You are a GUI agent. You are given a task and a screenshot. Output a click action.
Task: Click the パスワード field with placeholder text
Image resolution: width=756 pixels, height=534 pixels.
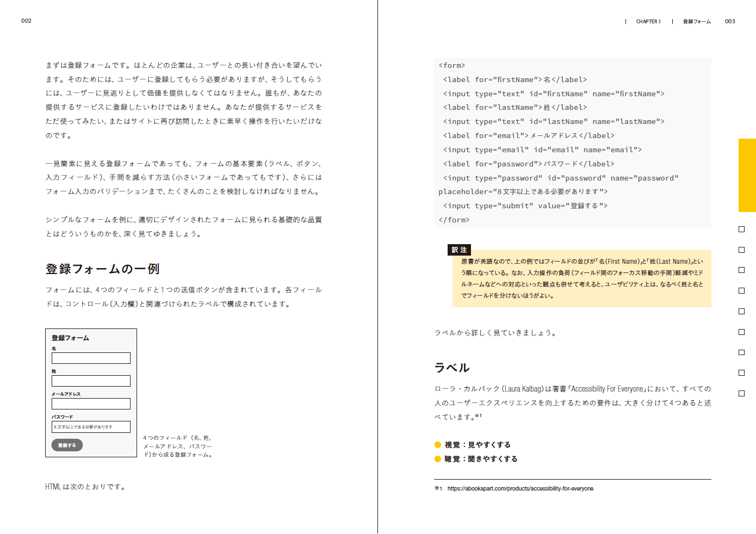click(x=91, y=427)
